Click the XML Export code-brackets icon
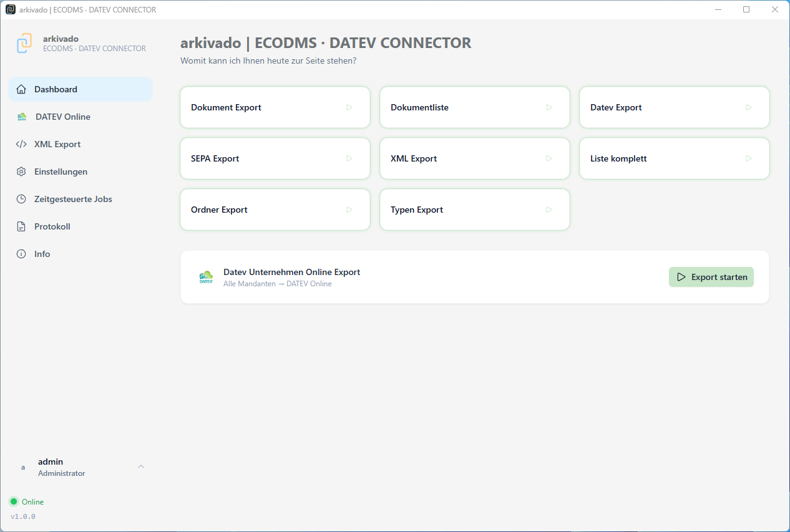This screenshot has width=790, height=532. pyautogui.click(x=21, y=144)
